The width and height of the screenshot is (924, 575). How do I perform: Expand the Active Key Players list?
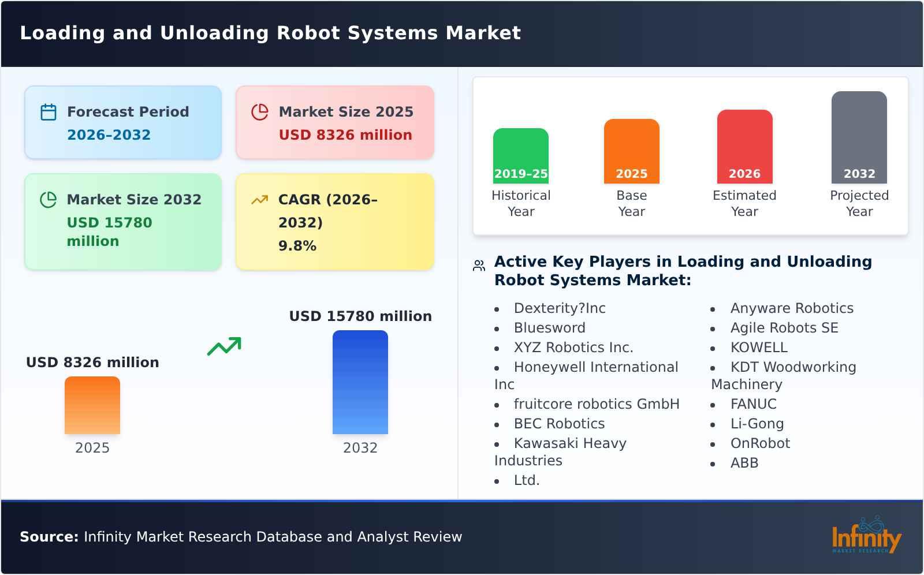(683, 271)
